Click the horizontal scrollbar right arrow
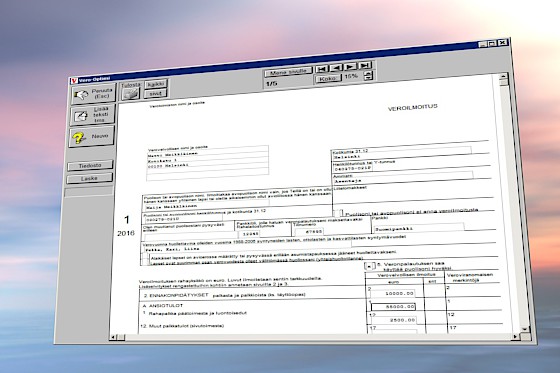 point(515,336)
